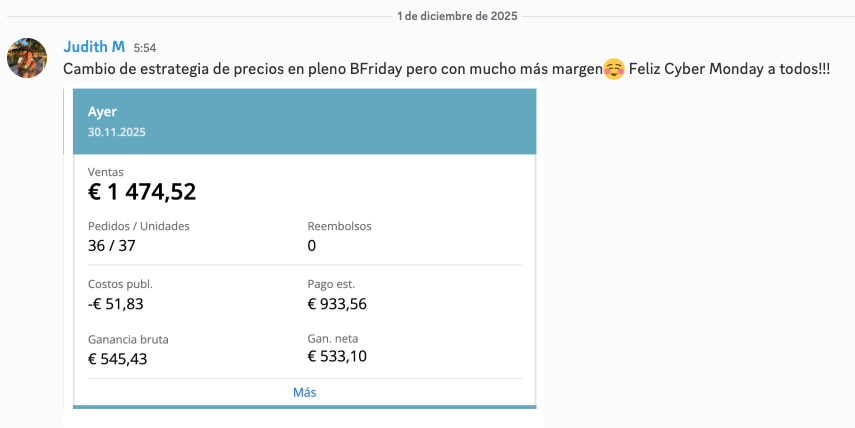Click the 5:54 message timestamp
Screen dimensions: 855x428
coord(144,48)
